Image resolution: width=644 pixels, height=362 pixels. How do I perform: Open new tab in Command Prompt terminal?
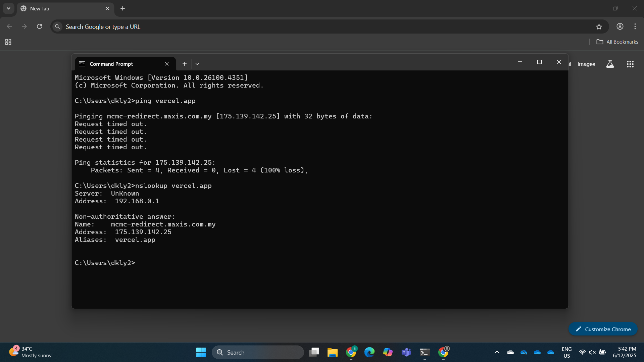pos(184,64)
